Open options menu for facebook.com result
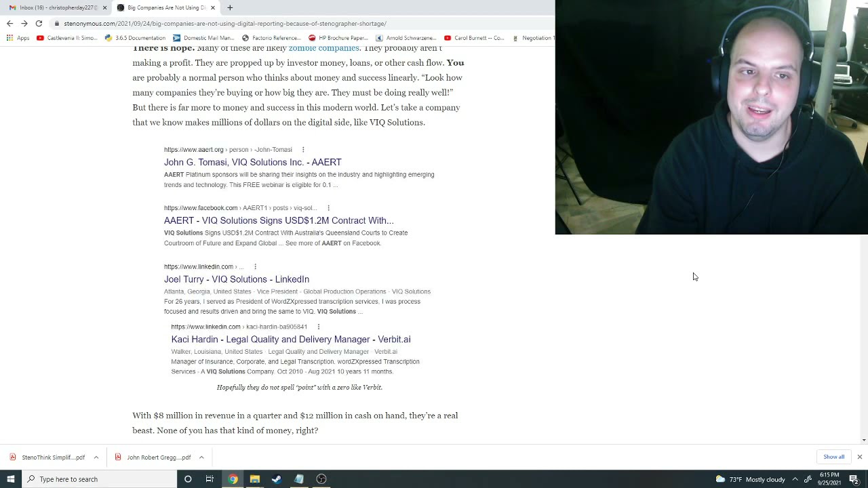Screen dimensions: 868x488 point(328,208)
